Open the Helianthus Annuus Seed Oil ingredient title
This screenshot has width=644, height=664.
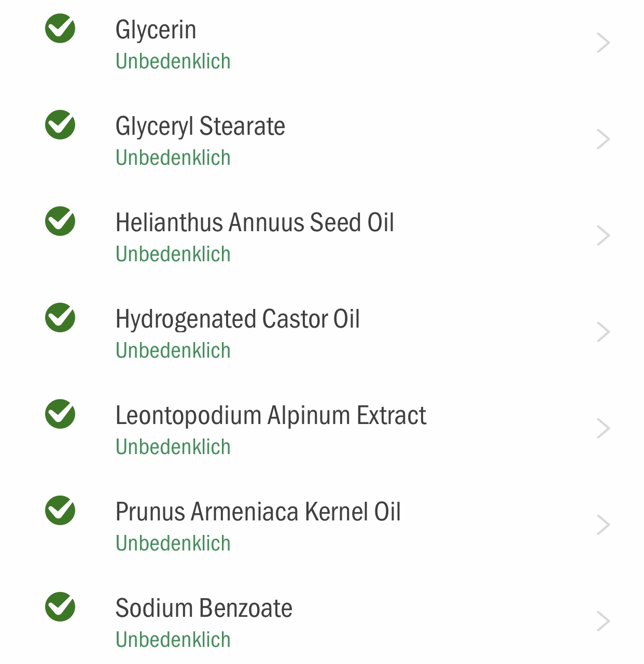255,222
